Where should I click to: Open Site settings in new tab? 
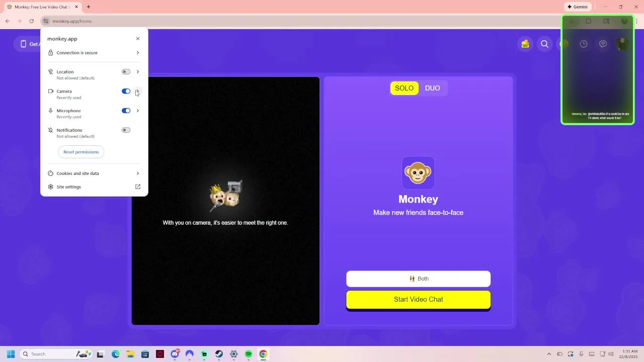[x=94, y=187]
